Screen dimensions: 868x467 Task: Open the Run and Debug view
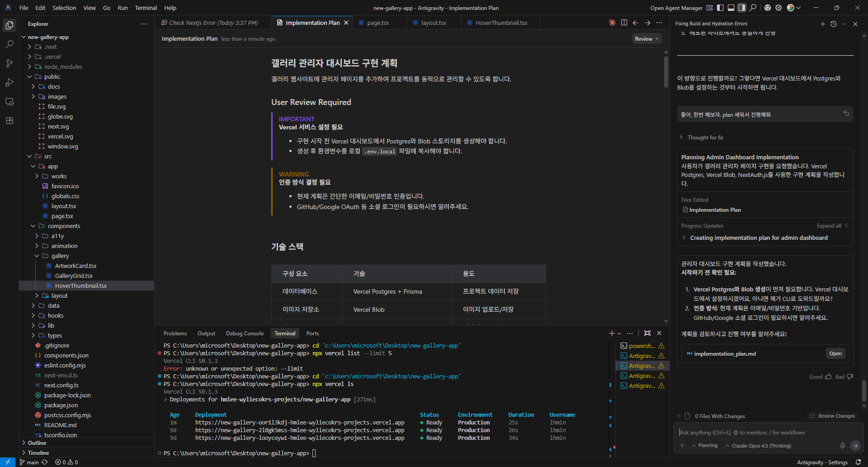click(9, 82)
